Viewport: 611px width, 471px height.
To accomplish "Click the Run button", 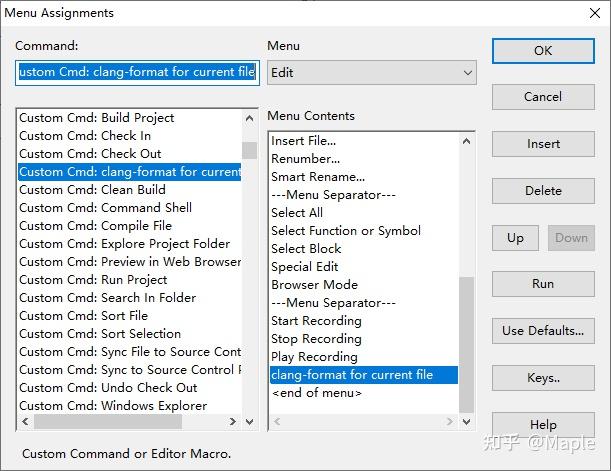I will 543,284.
